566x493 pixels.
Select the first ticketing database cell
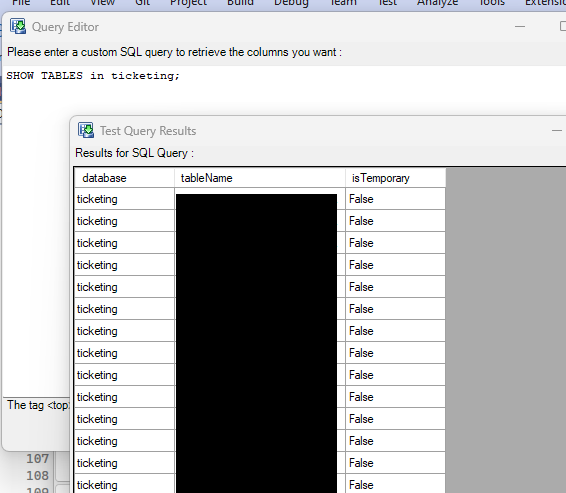125,199
